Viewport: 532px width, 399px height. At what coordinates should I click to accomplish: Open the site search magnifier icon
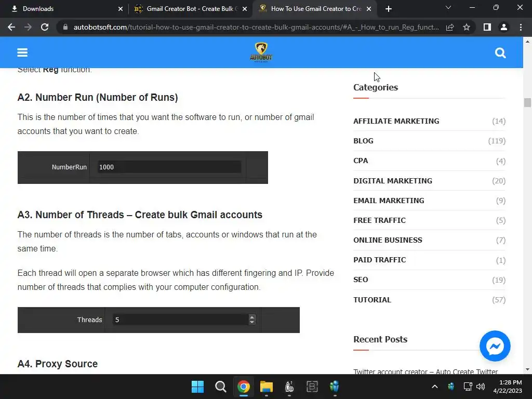(500, 53)
